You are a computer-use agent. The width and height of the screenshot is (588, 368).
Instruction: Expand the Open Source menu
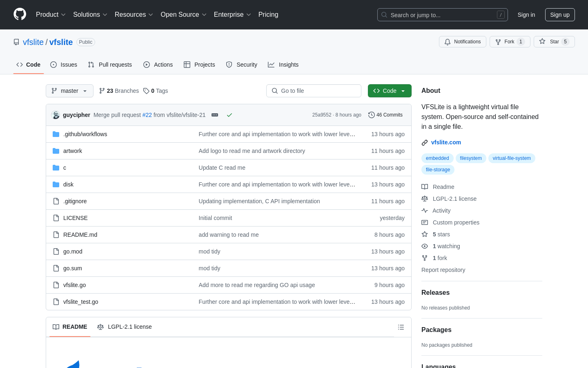click(184, 15)
